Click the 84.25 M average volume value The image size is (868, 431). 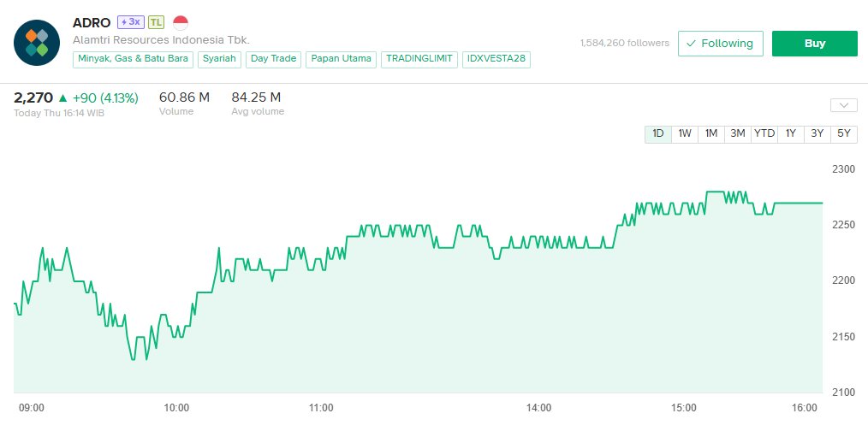[x=256, y=97]
